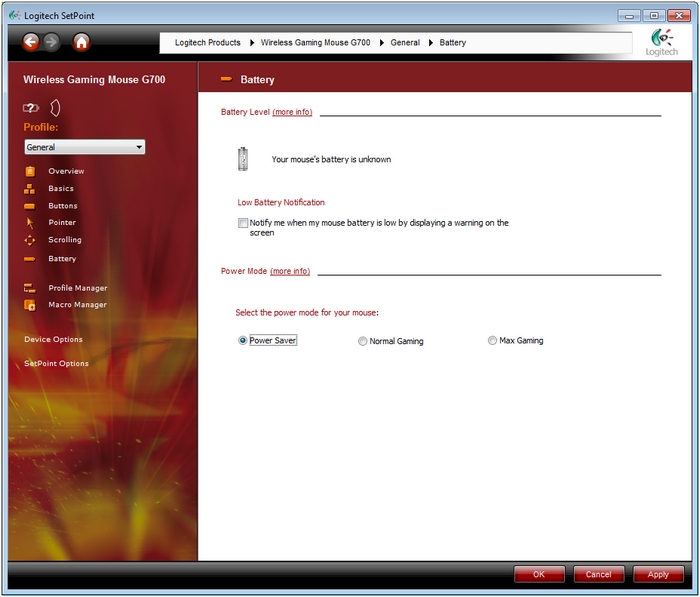
Task: Expand Wireless Gaming Mouse G700 breadcrumb arrow
Action: pyautogui.click(x=382, y=43)
